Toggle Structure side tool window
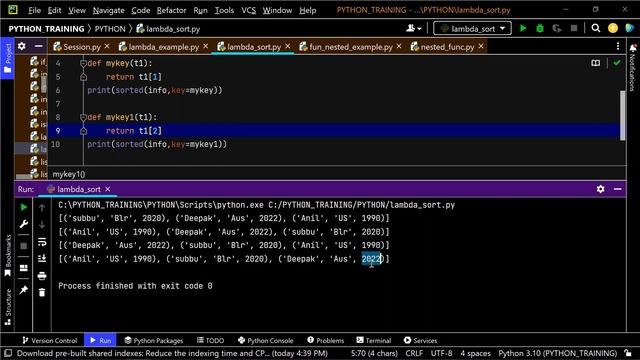 click(7, 307)
